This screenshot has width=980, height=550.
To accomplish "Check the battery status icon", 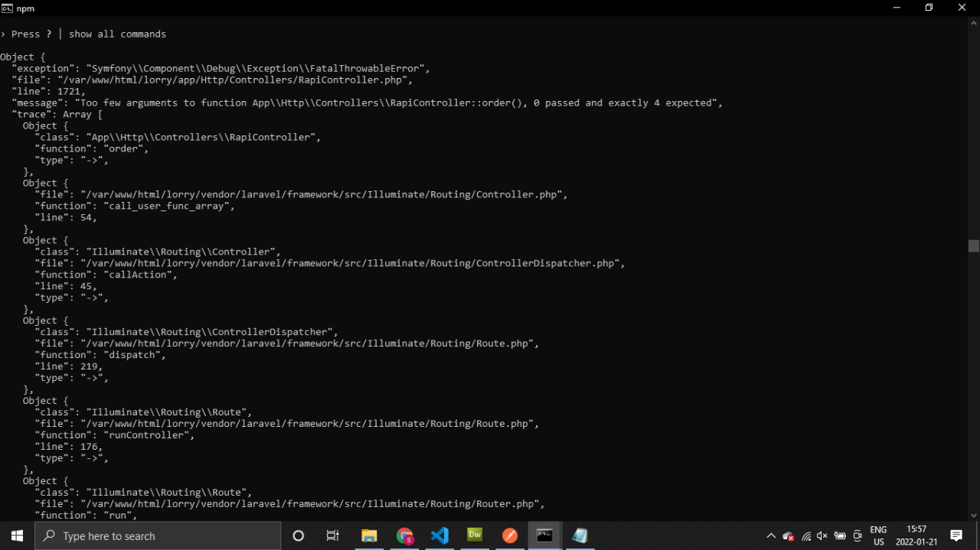I will coord(840,536).
